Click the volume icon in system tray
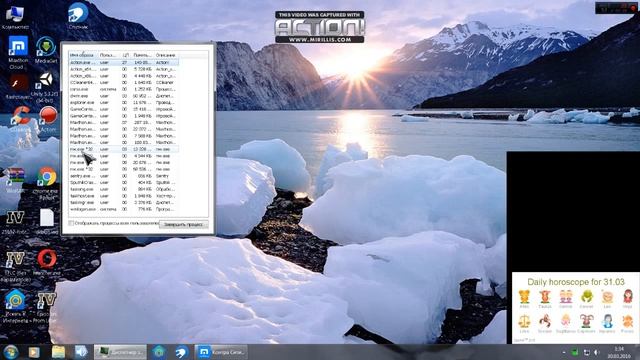Image resolution: width=640 pixels, height=360 pixels. [x=597, y=352]
